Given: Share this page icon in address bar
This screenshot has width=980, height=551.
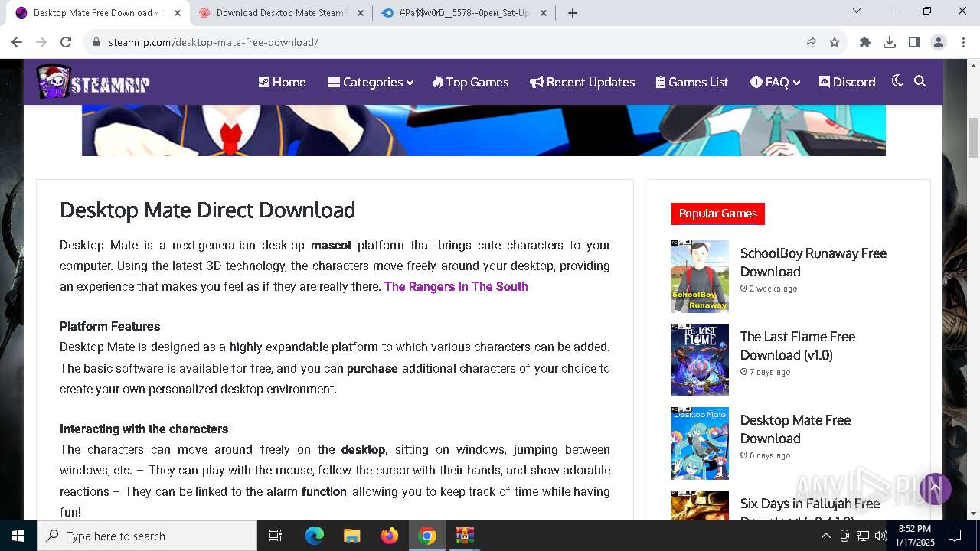Looking at the screenshot, I should pyautogui.click(x=810, y=42).
